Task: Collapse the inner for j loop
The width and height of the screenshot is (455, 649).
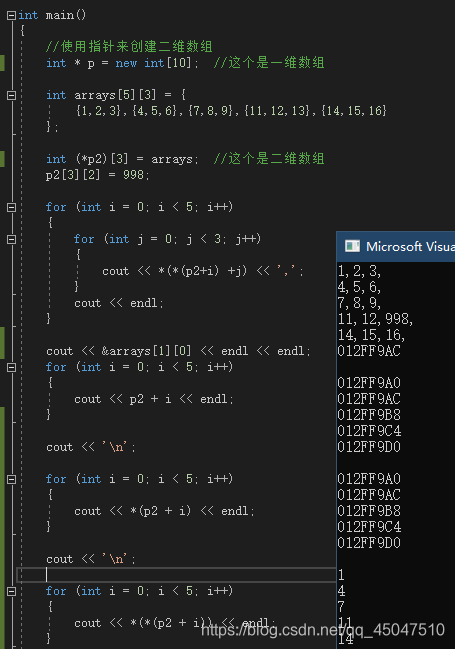Action: [x=12, y=239]
